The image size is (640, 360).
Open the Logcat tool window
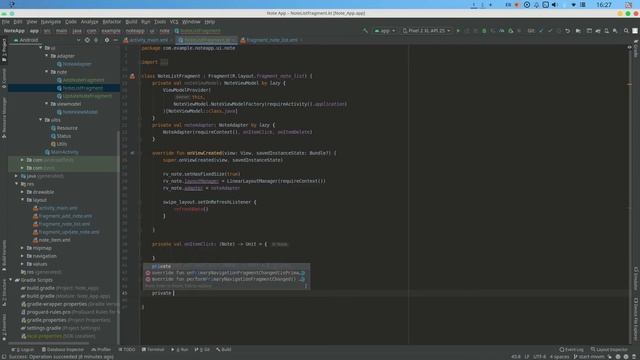23,350
